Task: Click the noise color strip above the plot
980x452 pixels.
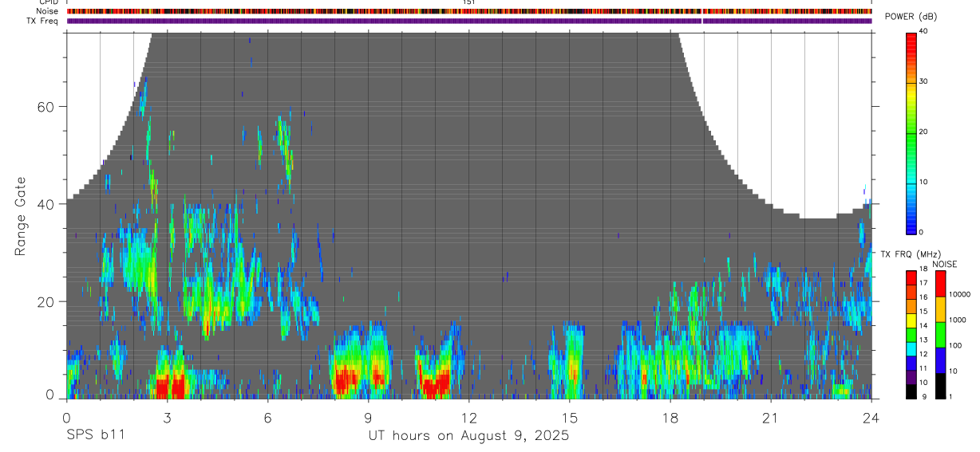Action: (469, 11)
